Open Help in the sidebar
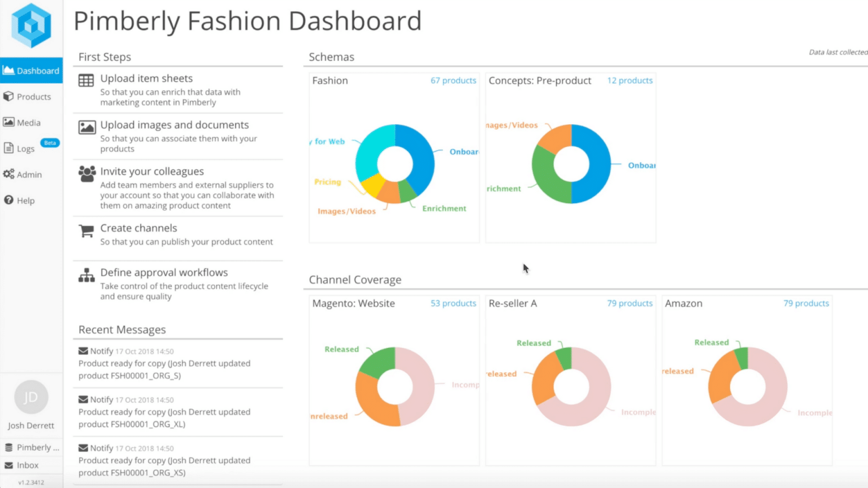 pos(31,201)
